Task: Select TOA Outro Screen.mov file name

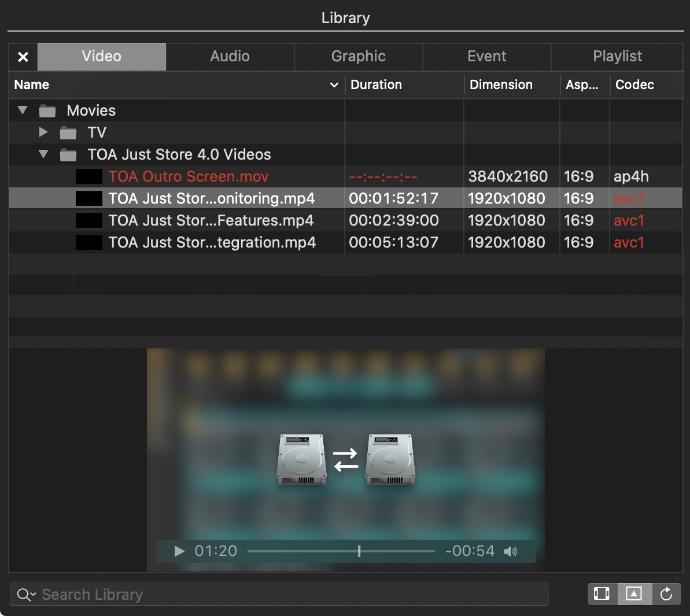Action: 189,176
